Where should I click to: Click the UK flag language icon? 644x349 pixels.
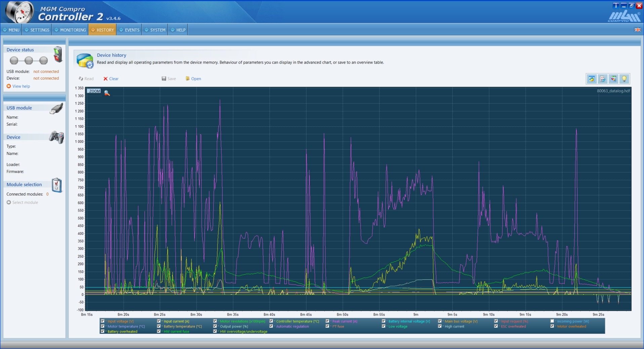(x=637, y=30)
